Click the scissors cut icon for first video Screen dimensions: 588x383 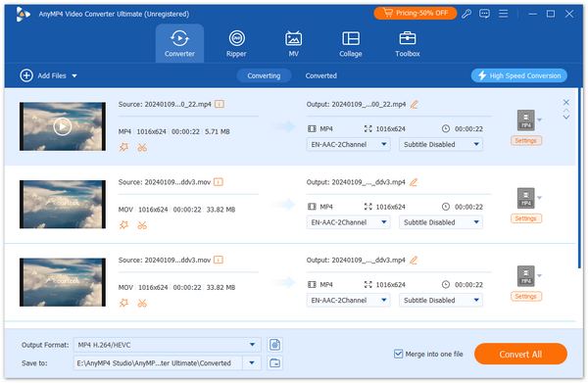tap(142, 148)
